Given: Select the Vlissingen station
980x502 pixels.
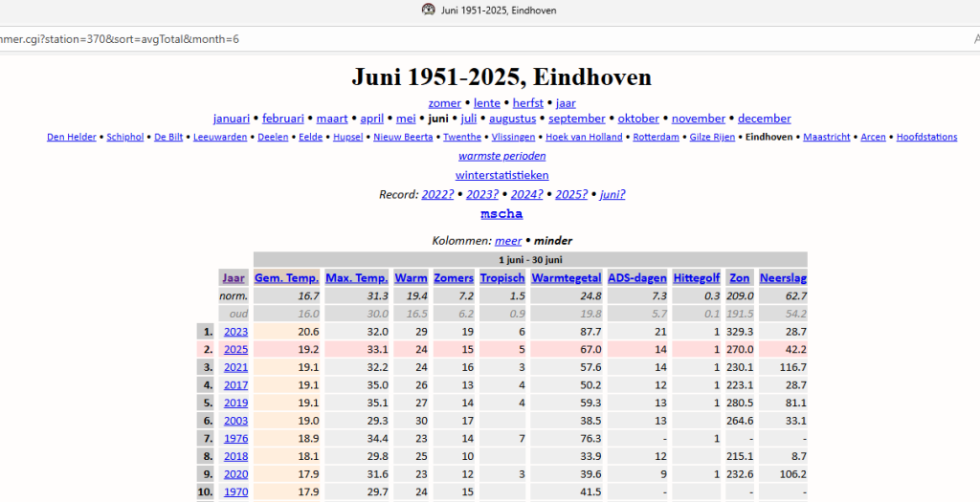Looking at the screenshot, I should [x=513, y=137].
